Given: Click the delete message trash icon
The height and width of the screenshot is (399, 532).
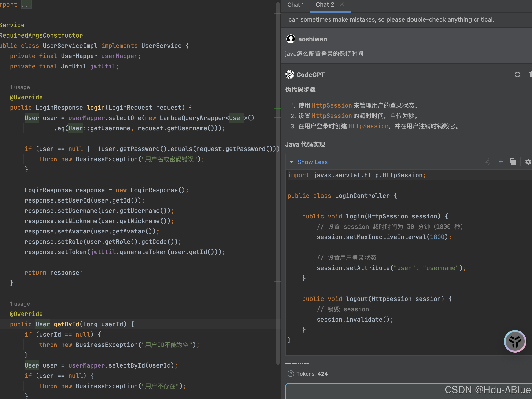Looking at the screenshot, I should click(x=530, y=75).
